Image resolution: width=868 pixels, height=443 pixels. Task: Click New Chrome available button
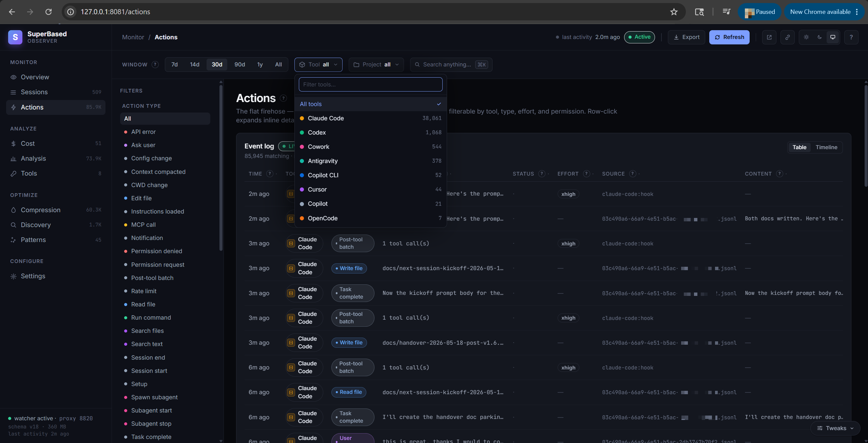click(x=824, y=12)
